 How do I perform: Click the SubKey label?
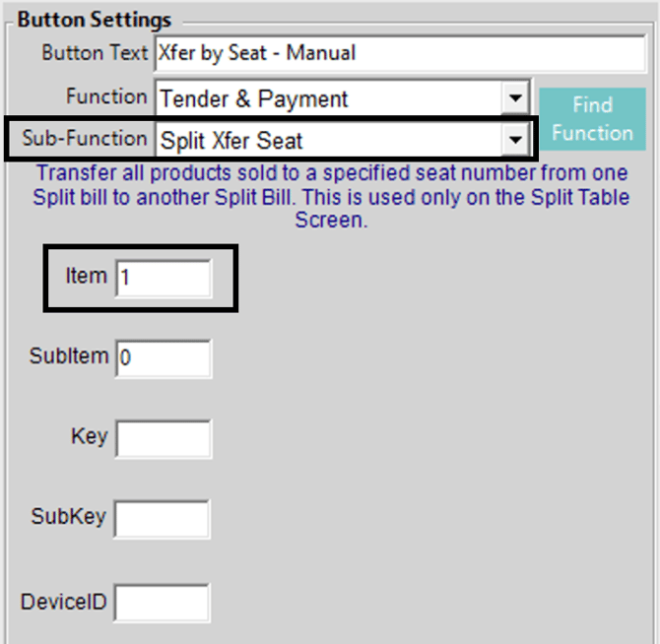[68, 516]
